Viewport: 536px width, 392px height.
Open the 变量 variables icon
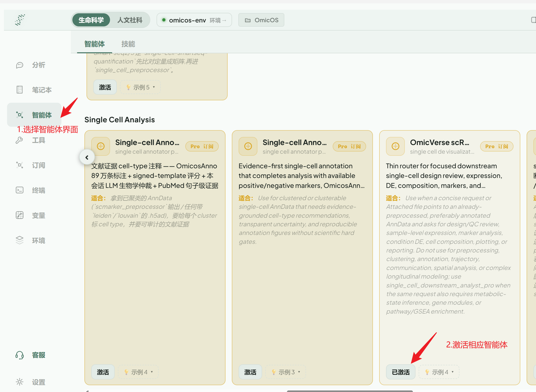[20, 215]
